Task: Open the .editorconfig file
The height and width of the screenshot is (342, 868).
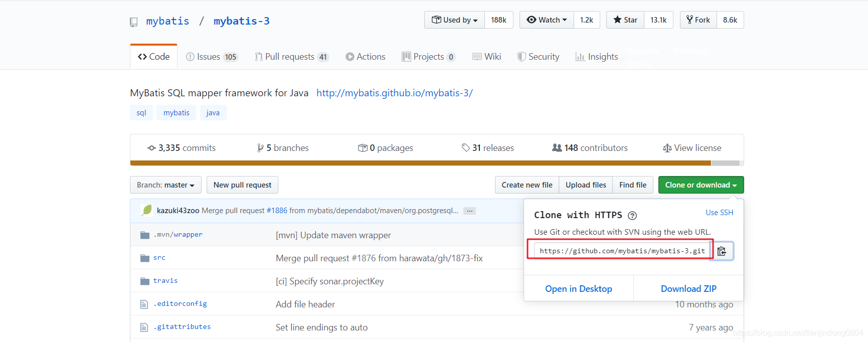Action: pyautogui.click(x=180, y=304)
